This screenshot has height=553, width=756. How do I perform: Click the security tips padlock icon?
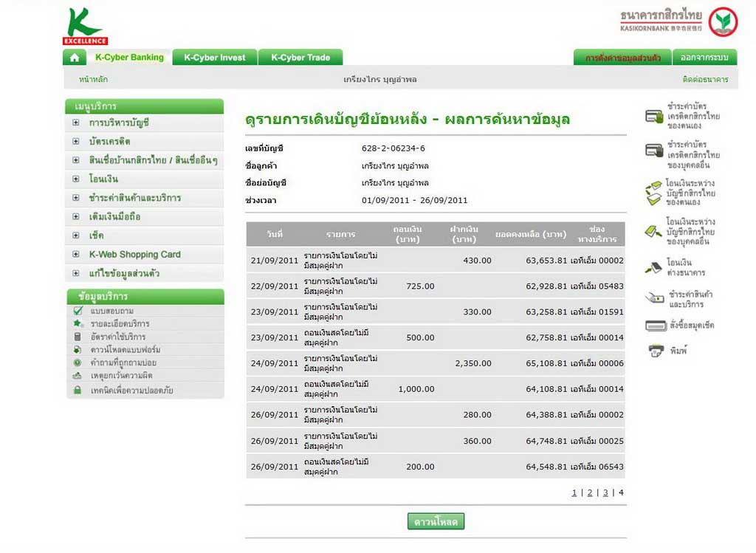point(78,390)
